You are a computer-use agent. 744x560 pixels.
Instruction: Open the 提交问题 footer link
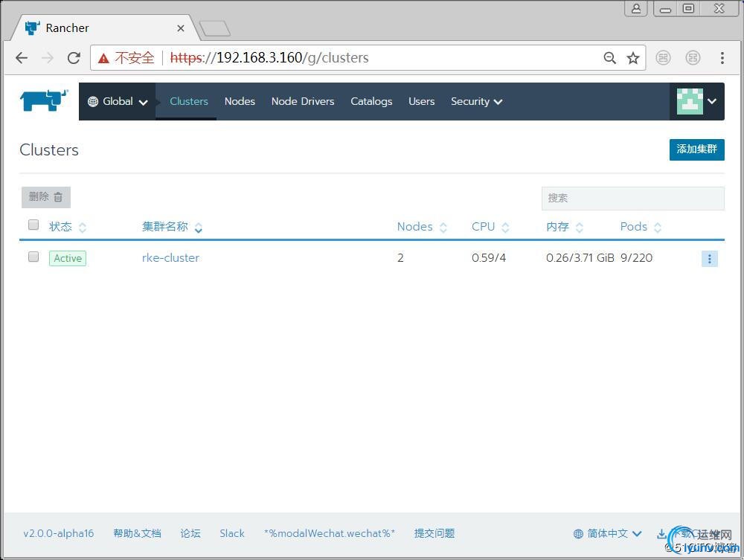(434, 533)
